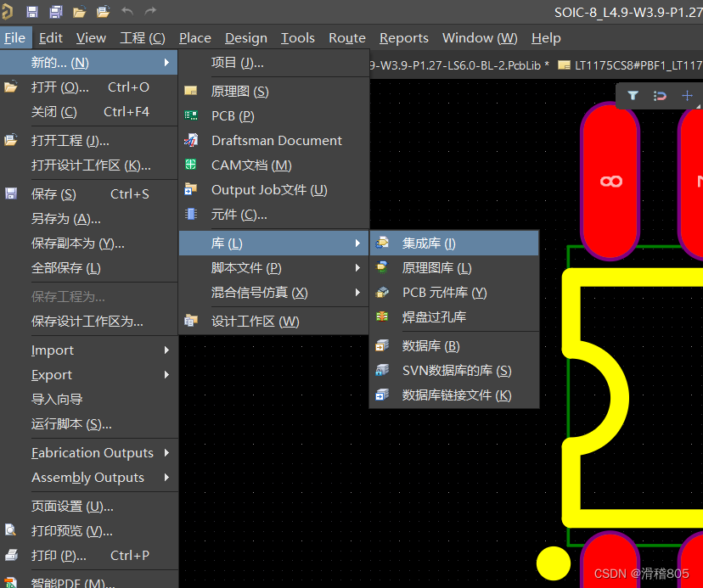Click the Open file folder icon in the title bar
The height and width of the screenshot is (588, 703).
[x=79, y=12]
